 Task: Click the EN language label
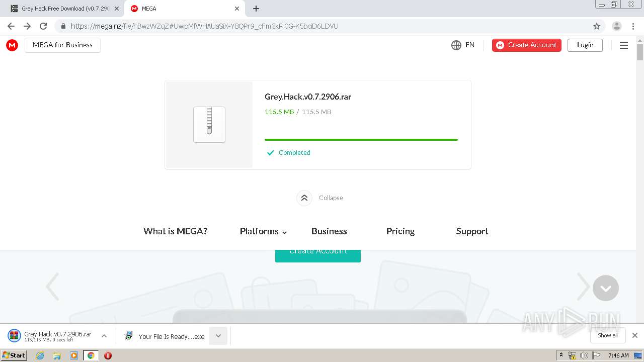470,45
